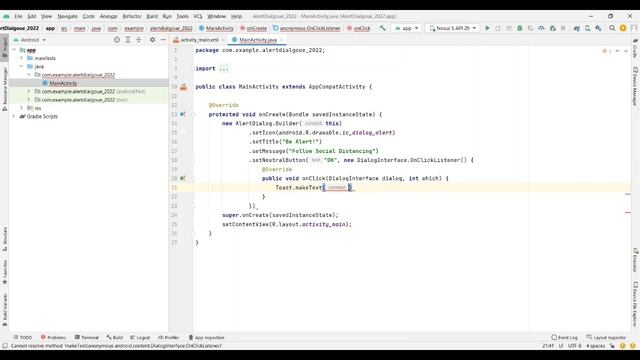Open the File menu
The height and width of the screenshot is (360, 640).
point(18,16)
